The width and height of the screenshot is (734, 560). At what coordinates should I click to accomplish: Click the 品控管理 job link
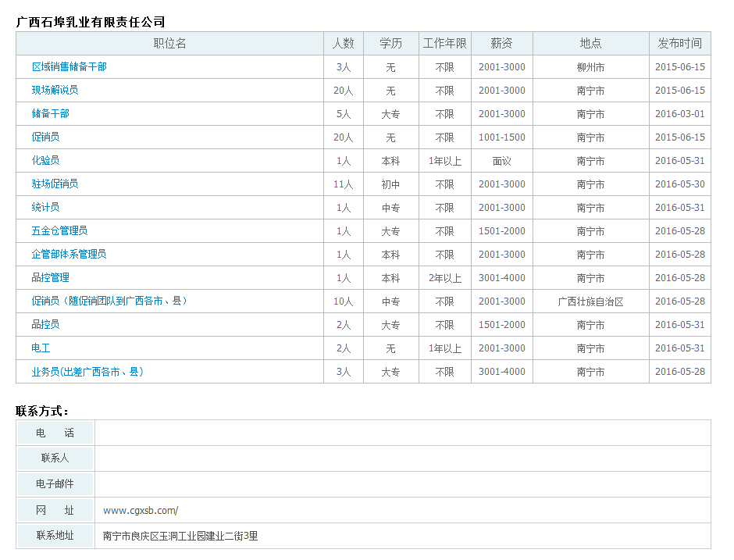pos(50,278)
